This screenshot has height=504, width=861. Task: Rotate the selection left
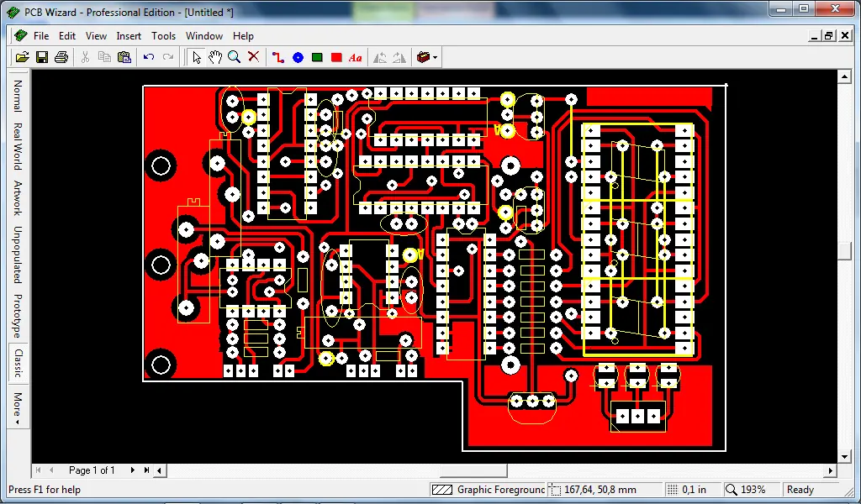point(380,57)
